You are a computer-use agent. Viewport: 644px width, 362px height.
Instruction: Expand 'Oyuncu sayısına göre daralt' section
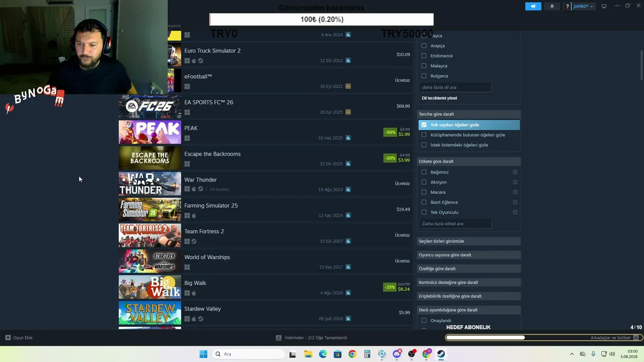click(x=469, y=255)
